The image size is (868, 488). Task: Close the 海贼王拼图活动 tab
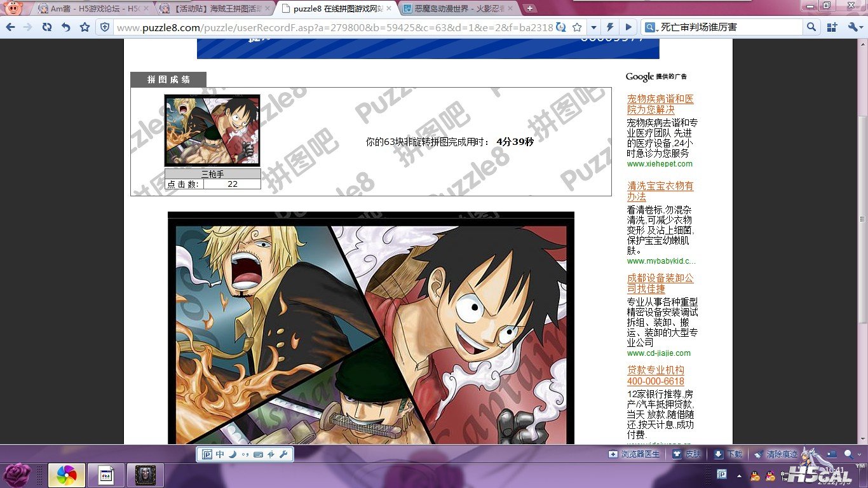(x=269, y=9)
